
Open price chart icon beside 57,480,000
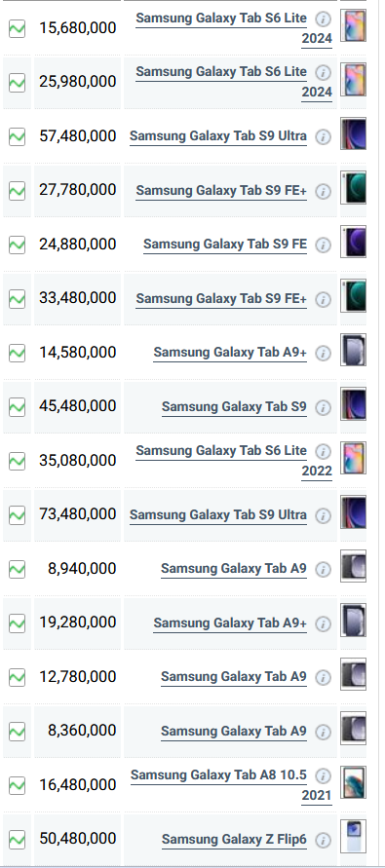point(18,136)
